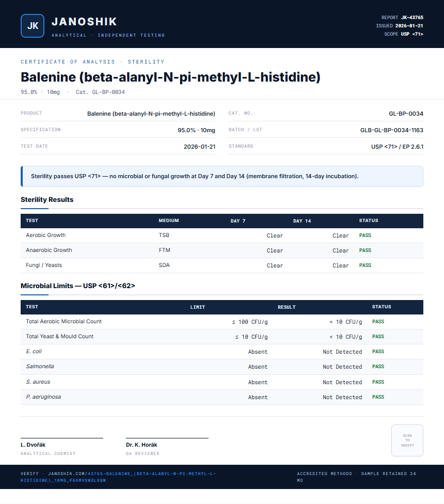The image size is (444, 504).
Task: Click the DAY 7 column header
Action: [237, 221]
